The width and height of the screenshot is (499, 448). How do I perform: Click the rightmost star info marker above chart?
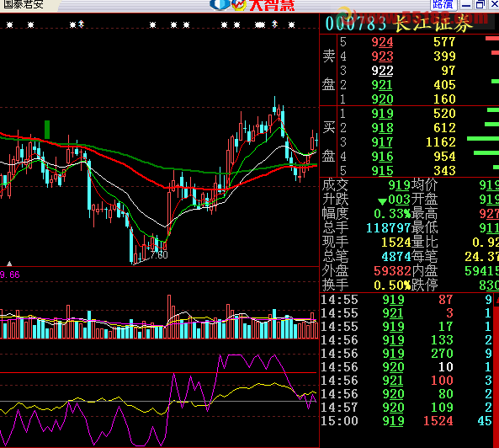[x=291, y=24]
